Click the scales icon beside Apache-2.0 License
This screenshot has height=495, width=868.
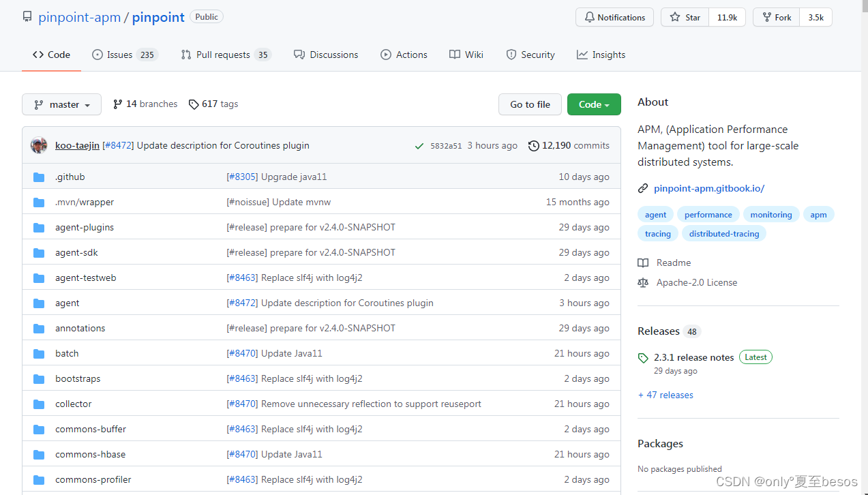tap(643, 283)
